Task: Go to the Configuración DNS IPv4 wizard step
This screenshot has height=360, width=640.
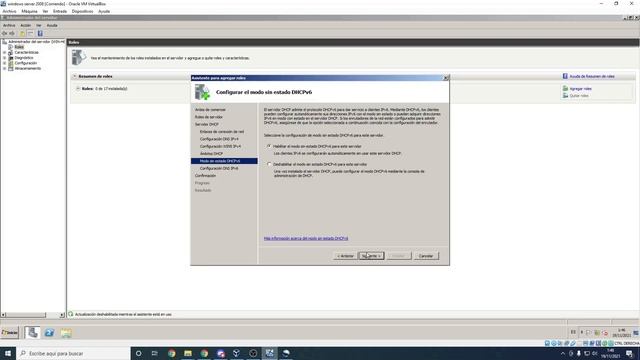Action: click(219, 139)
